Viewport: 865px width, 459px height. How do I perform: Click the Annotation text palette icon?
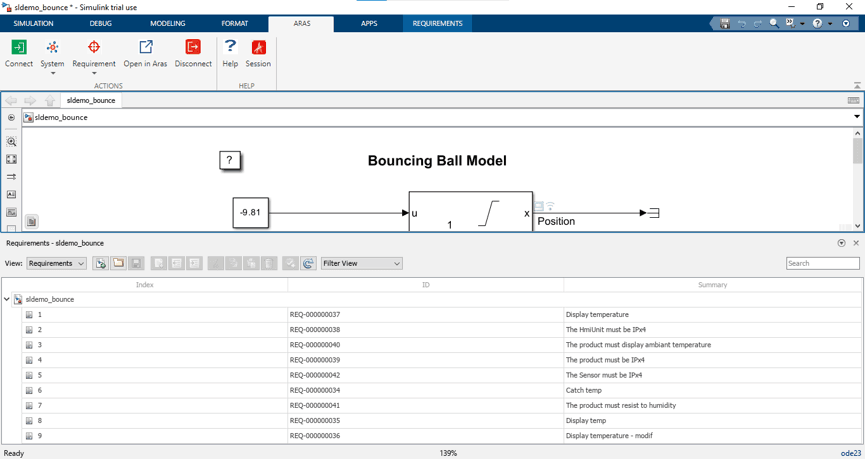tap(11, 194)
